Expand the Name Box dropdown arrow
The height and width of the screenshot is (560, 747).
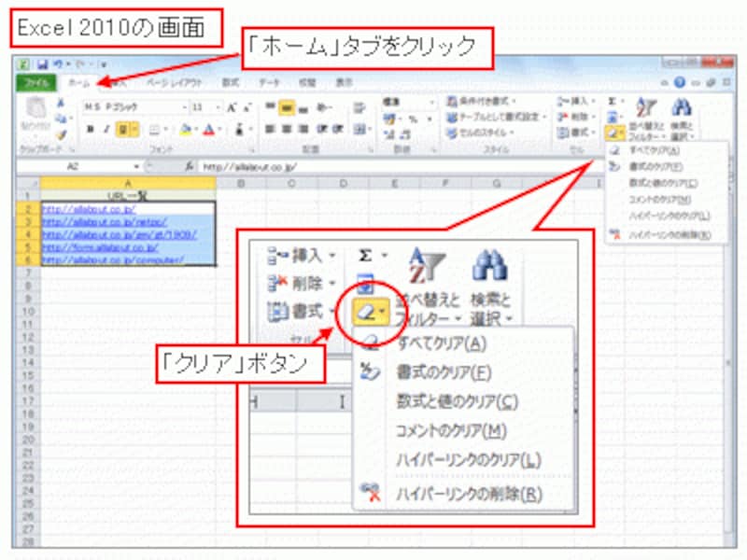pos(136,166)
